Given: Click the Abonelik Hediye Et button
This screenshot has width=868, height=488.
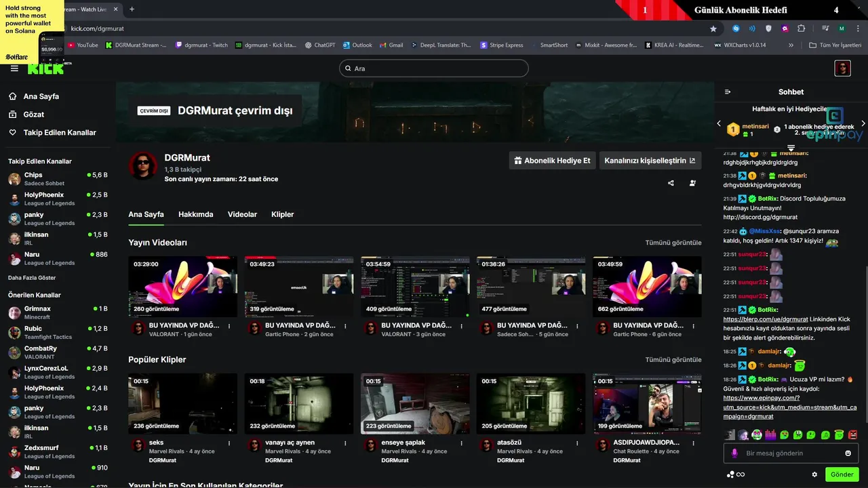Looking at the screenshot, I should point(552,161).
